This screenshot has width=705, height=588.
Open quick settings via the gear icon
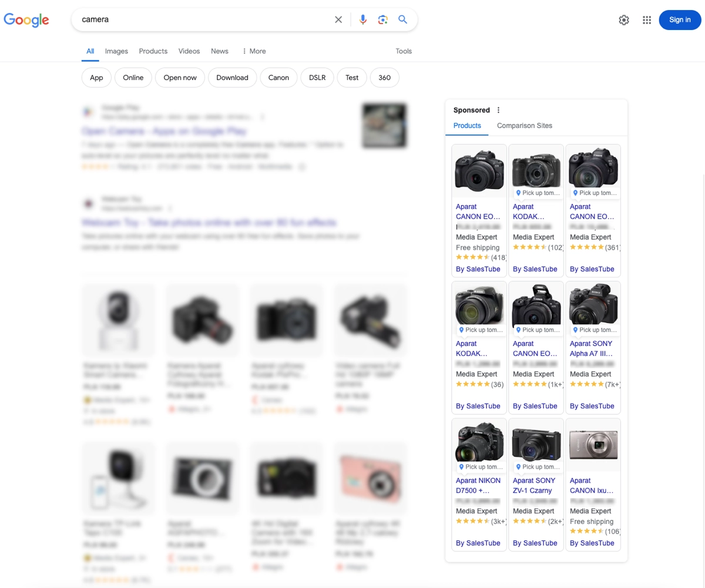tap(623, 19)
